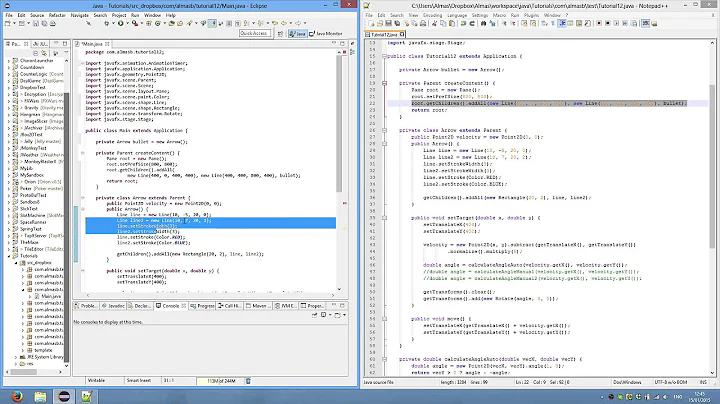Viewport: 720px width, 404px height.
Task: Click the Eclipse Save toolbar icon
Action: pyautogui.click(x=36, y=23)
